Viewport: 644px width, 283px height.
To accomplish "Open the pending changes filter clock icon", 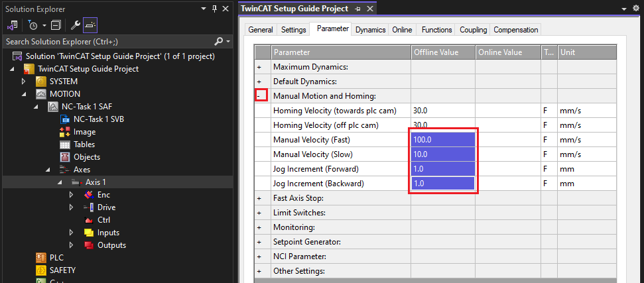I will click(33, 25).
